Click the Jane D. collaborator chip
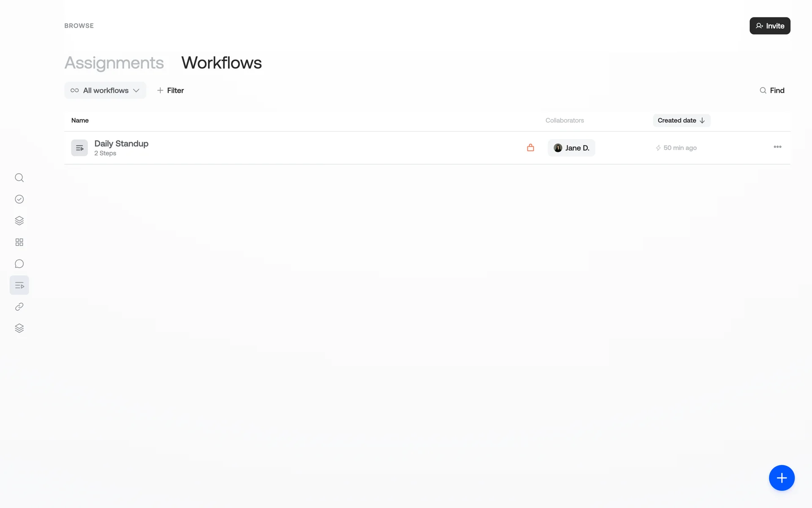Viewport: 812px width, 508px height. (x=571, y=148)
